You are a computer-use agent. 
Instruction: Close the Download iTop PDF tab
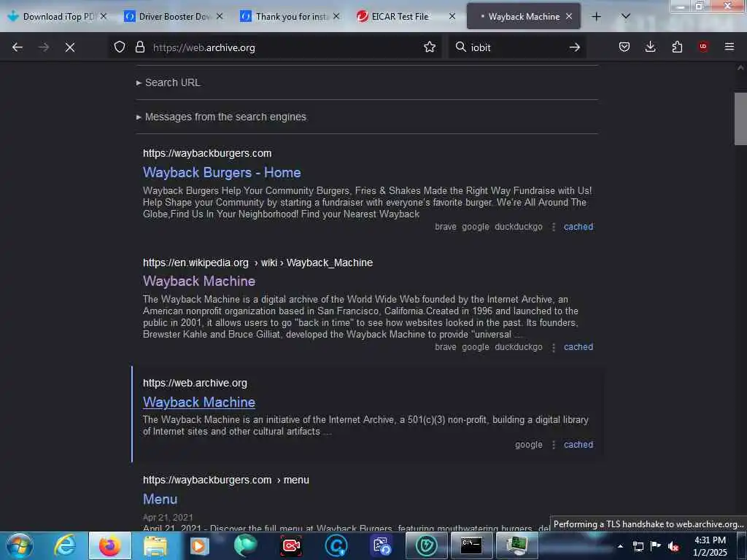pyautogui.click(x=104, y=17)
